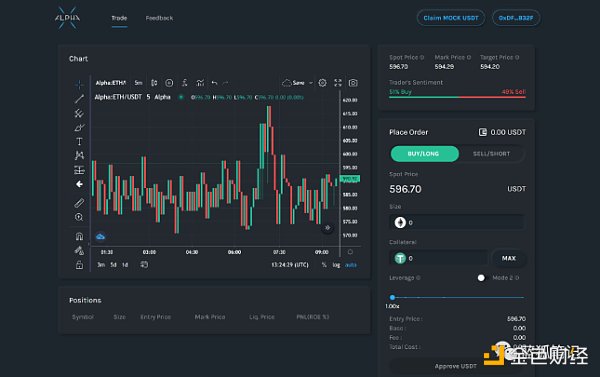This screenshot has width=600, height=377.
Task: Open the candle chart style selector
Action: pyautogui.click(x=154, y=83)
